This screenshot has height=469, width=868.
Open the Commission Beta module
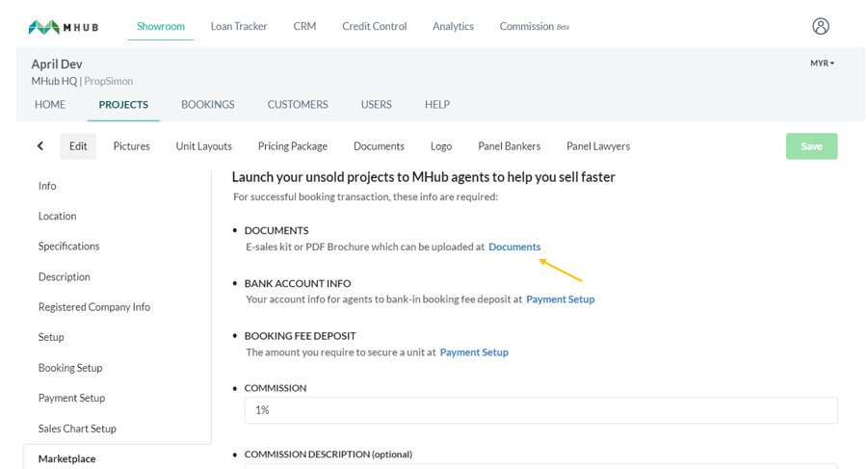535,27
